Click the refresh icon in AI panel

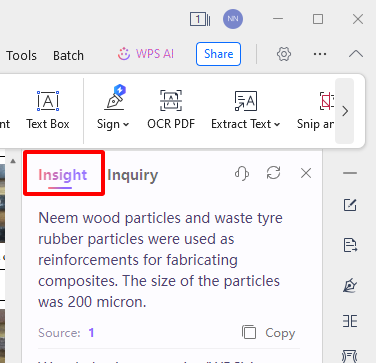coord(273,173)
